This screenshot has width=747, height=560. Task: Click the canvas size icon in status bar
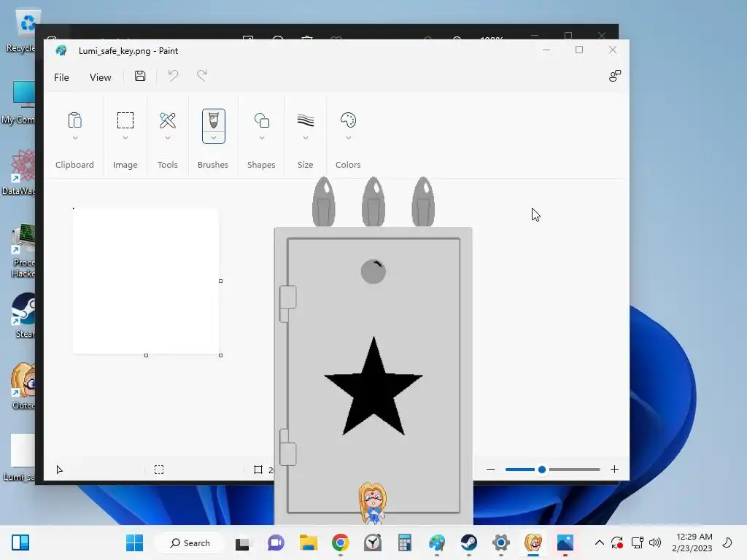tap(258, 470)
